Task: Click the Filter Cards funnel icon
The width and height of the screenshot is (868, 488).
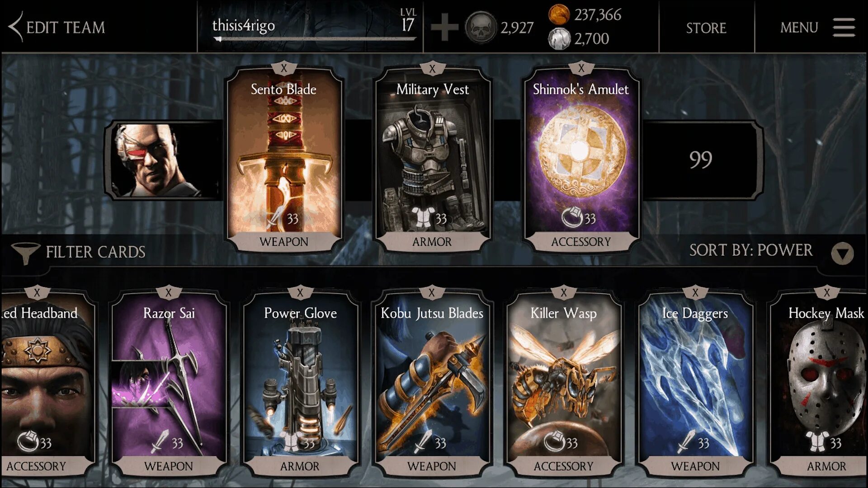Action: [25, 253]
